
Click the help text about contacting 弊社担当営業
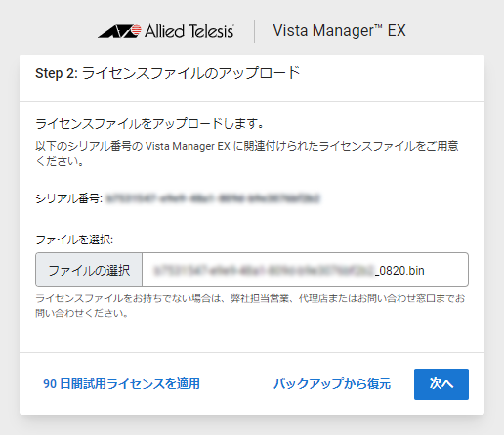click(x=250, y=305)
